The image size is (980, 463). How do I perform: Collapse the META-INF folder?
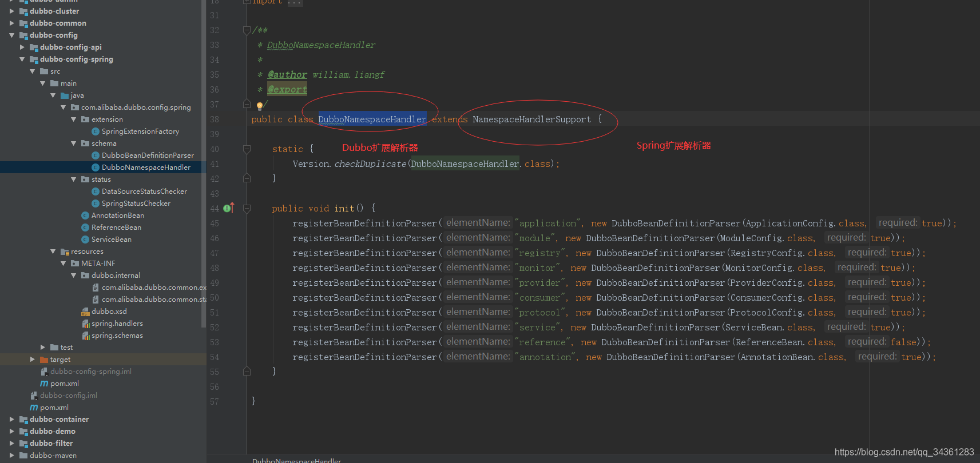click(x=63, y=263)
